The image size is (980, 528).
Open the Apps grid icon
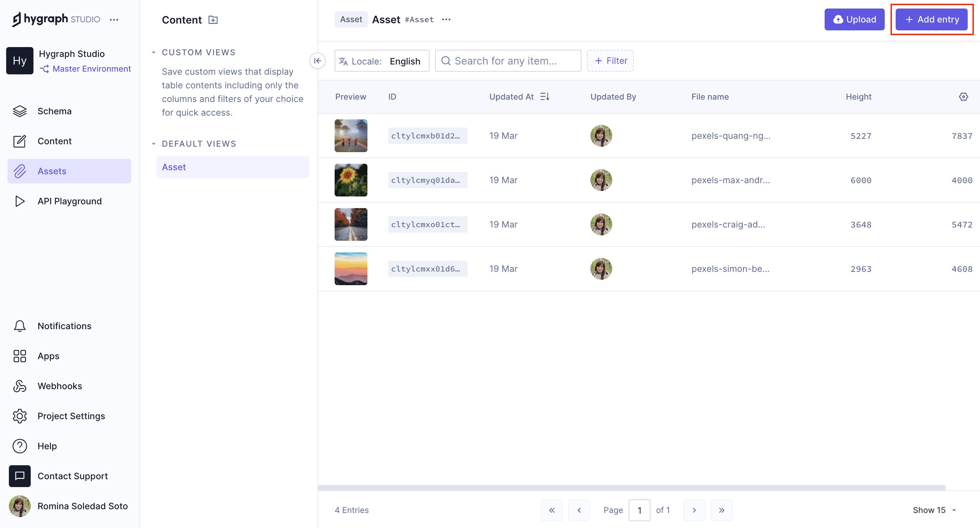pyautogui.click(x=20, y=356)
